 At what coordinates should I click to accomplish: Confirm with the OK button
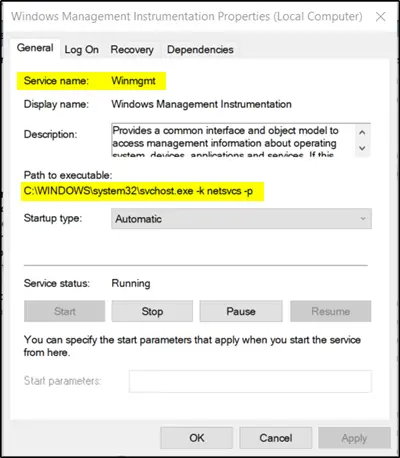197,438
